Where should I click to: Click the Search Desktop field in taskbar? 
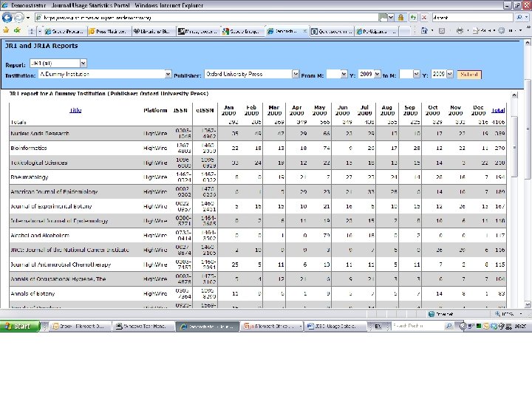[x=418, y=326]
